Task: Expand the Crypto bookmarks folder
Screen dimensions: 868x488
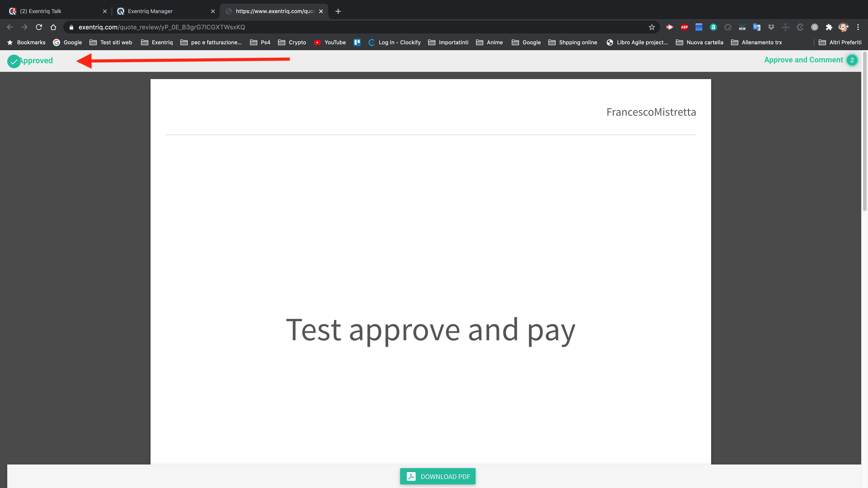Action: 292,42
